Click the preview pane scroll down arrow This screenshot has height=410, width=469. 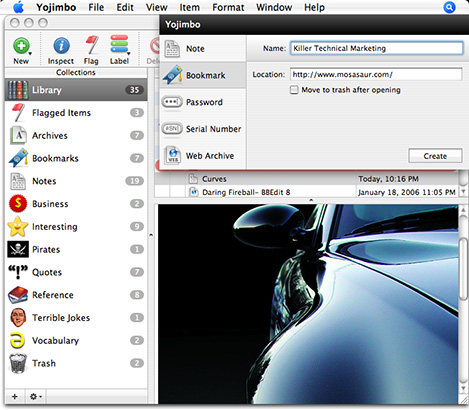point(463,388)
